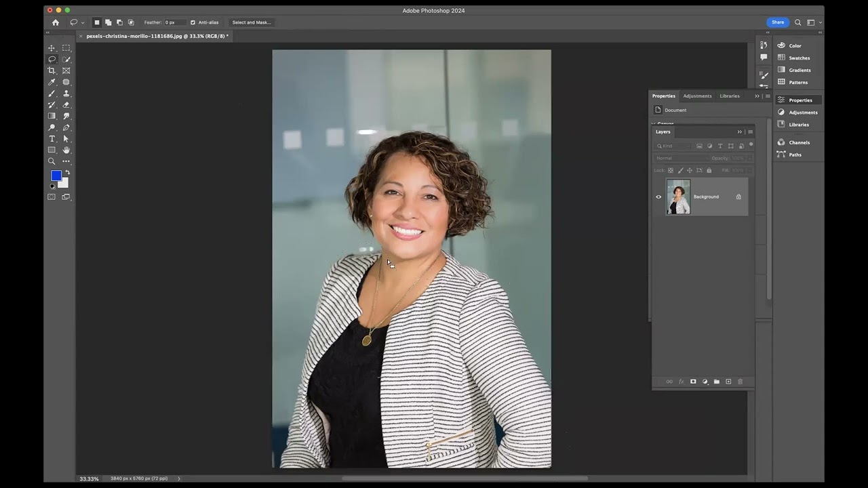The image size is (868, 488).
Task: Open Paths panel from collapsed dock
Action: point(795,155)
